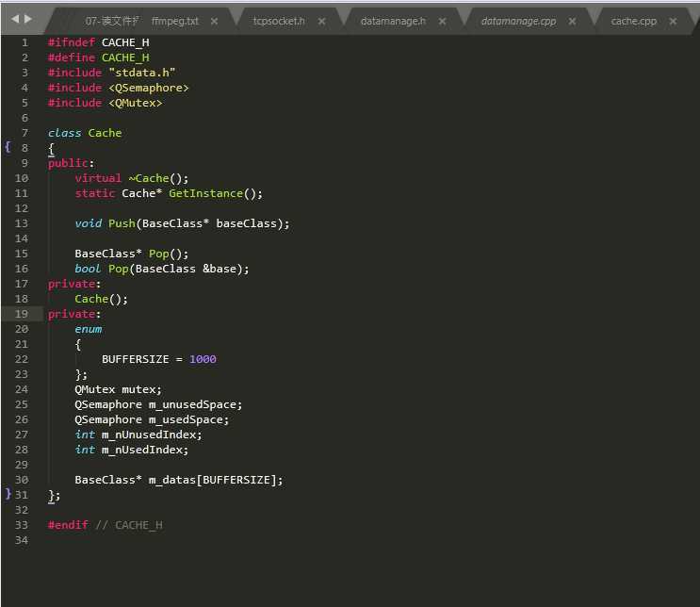Click on 'class Cache' declaration
Viewport: 700px width, 607px height.
pyautogui.click(x=85, y=133)
